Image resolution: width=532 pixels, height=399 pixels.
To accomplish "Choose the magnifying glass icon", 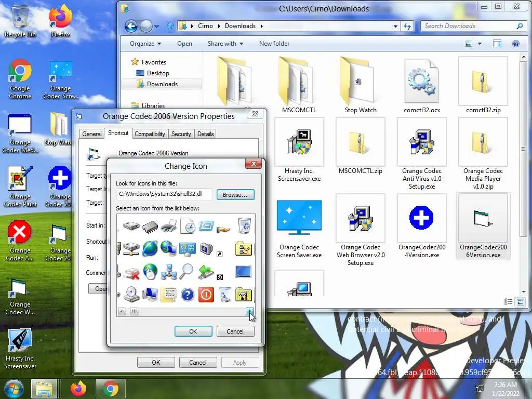I will (187, 271).
